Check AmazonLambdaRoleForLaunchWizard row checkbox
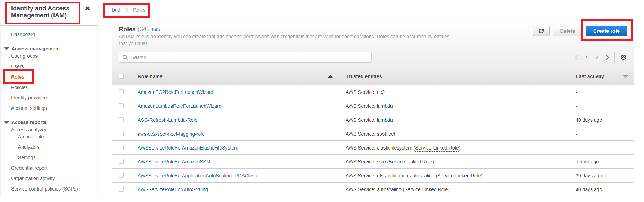The image size is (644, 202). [x=121, y=106]
